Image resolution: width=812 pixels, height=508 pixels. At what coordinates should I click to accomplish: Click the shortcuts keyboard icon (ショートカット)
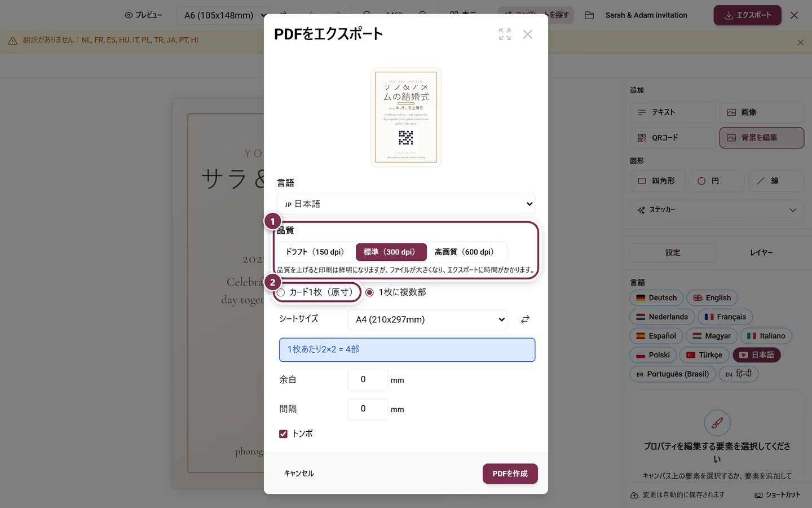pyautogui.click(x=758, y=495)
